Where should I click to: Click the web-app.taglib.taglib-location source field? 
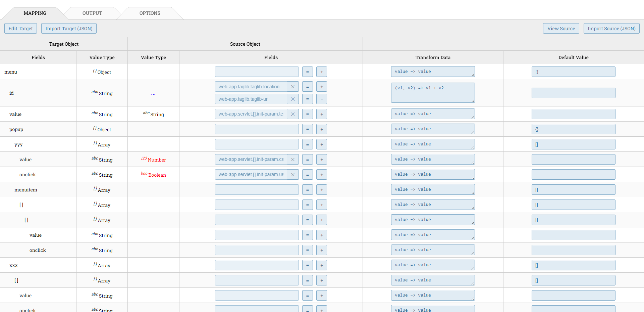[251, 87]
